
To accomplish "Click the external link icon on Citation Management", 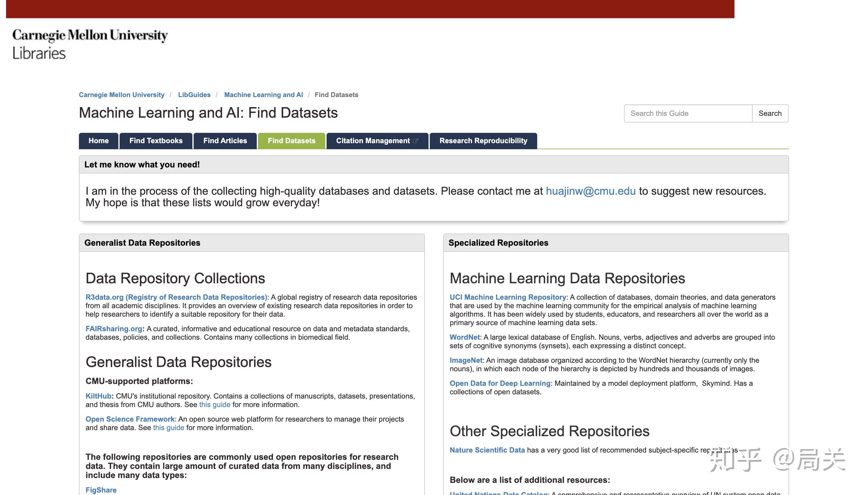I will pyautogui.click(x=415, y=141).
